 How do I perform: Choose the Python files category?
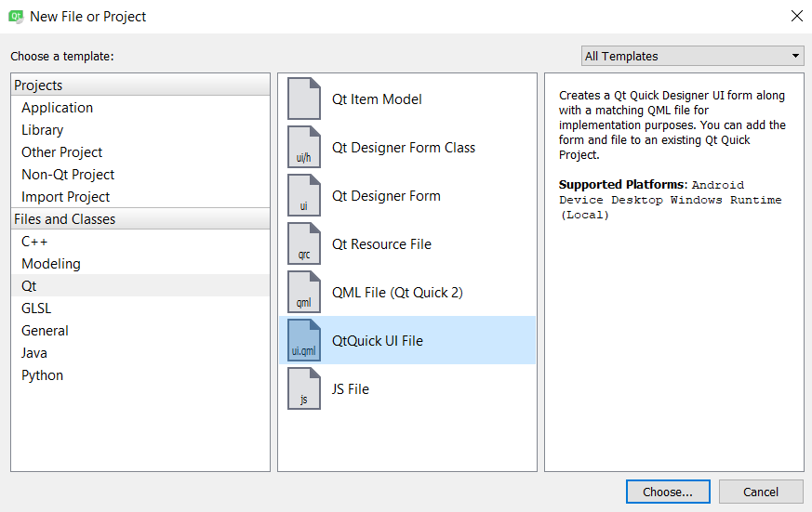(x=43, y=375)
